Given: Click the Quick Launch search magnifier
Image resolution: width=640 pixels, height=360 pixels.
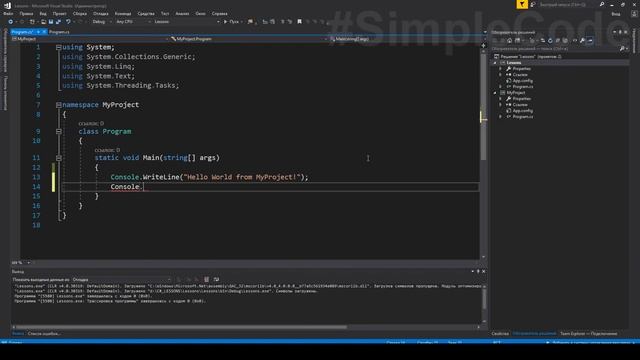Looking at the screenshot, I should (x=602, y=4).
